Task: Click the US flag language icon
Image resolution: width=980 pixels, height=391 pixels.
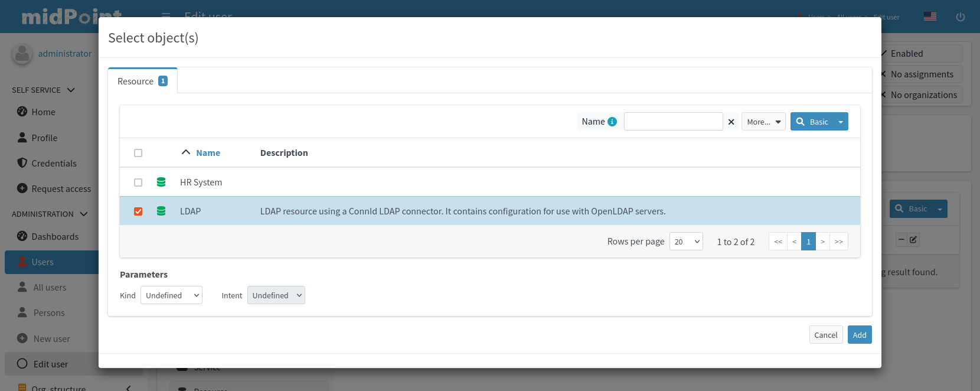Action: [930, 17]
